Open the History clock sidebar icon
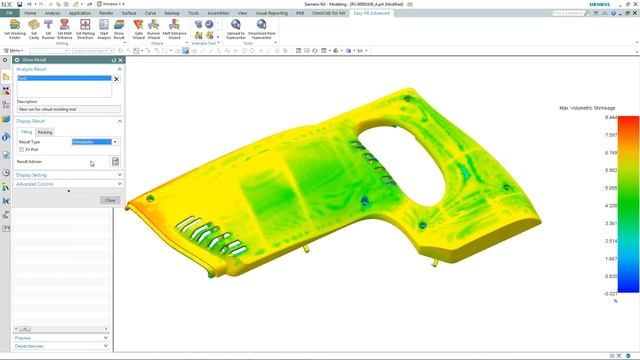This screenshot has height=360, width=640. point(6,173)
